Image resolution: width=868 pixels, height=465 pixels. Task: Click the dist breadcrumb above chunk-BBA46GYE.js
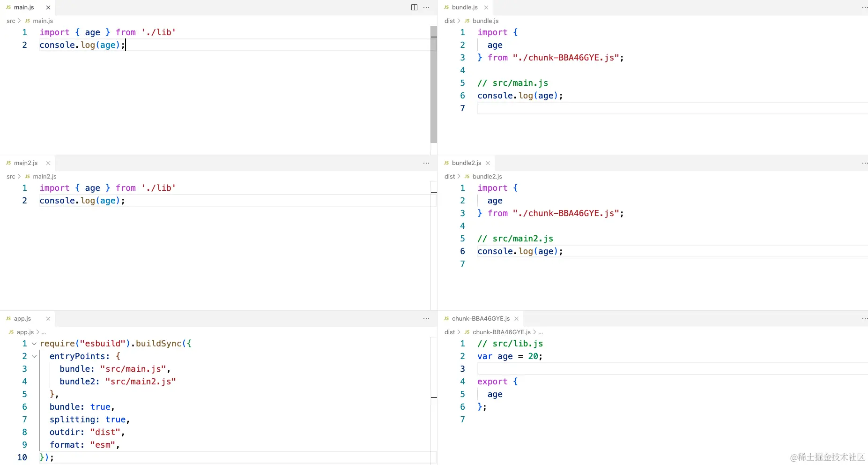point(450,332)
